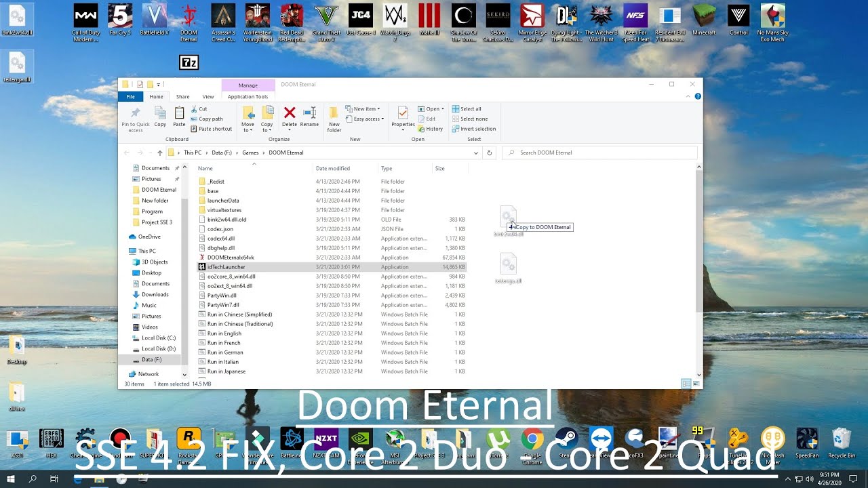Click Games in the address breadcrumb
Screen dimensions: 868x488
click(250, 153)
